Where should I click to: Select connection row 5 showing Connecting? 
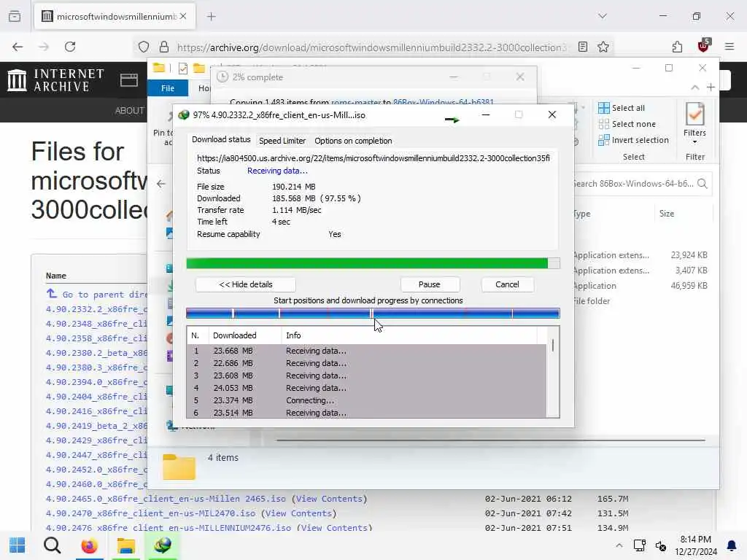pyautogui.click(x=367, y=400)
